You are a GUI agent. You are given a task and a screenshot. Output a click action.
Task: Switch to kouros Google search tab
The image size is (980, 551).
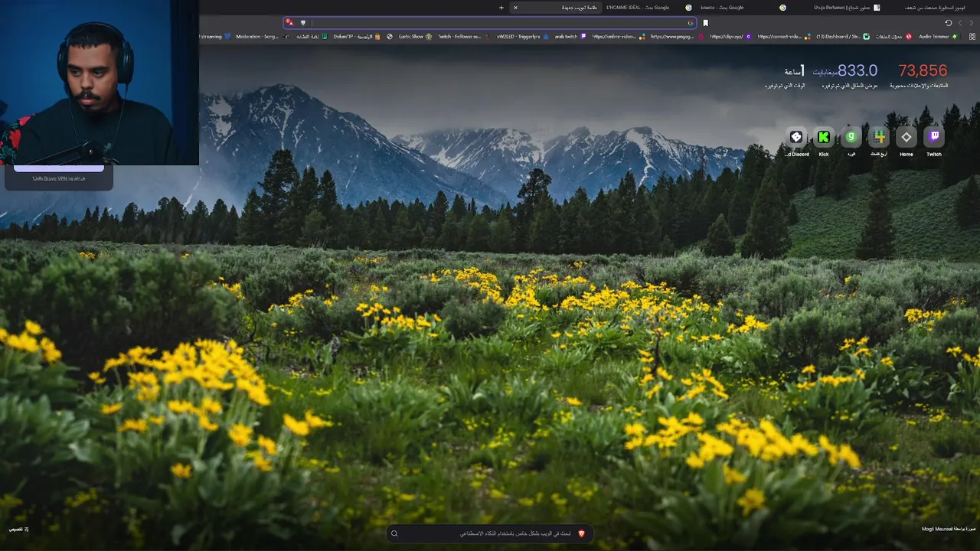(743, 8)
